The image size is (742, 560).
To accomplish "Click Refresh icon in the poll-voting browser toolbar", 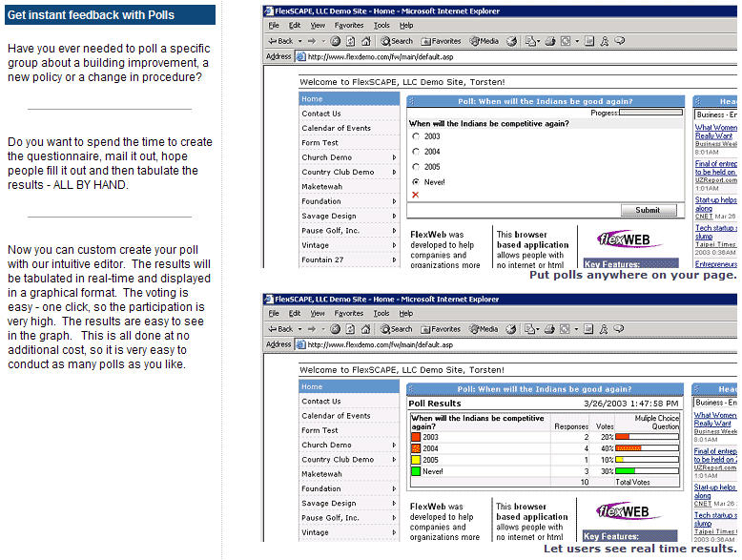I will (x=351, y=41).
